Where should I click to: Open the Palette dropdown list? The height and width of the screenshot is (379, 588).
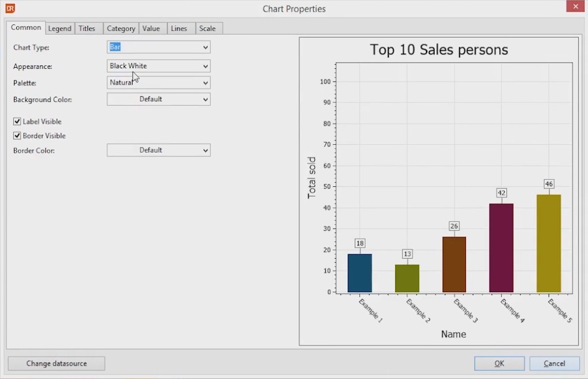(x=159, y=83)
